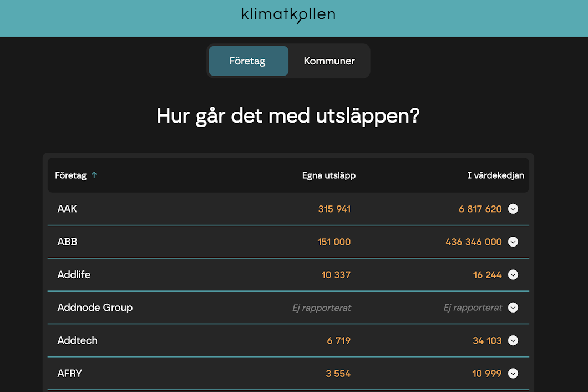Open the klimatkollen logo home link
The height and width of the screenshot is (392, 588).
tap(288, 15)
